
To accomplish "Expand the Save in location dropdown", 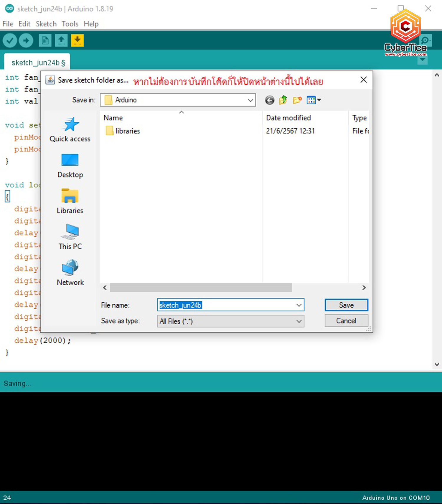I will coord(250,100).
